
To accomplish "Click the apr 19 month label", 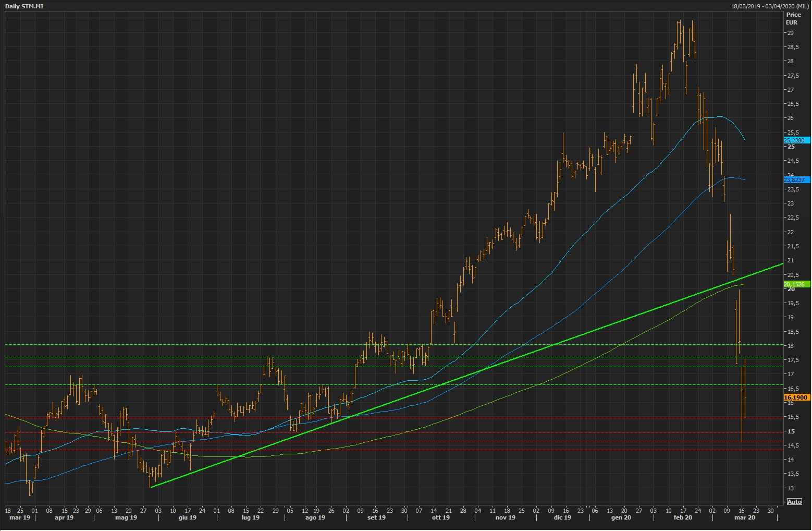I will pos(64,517).
